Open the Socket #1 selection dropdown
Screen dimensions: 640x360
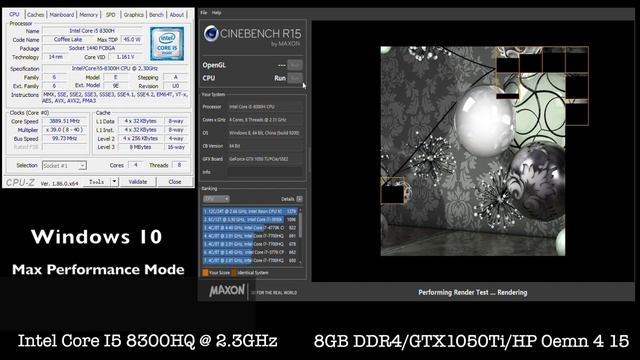(64, 166)
